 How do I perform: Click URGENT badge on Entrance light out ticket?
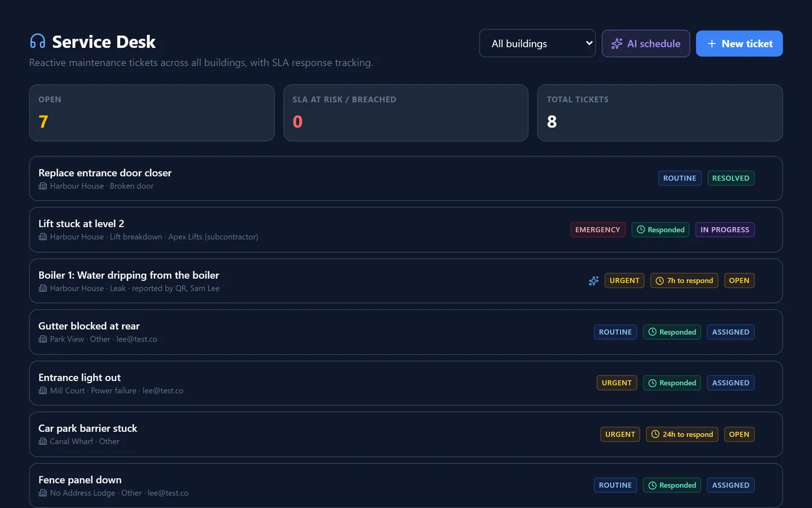pos(617,383)
